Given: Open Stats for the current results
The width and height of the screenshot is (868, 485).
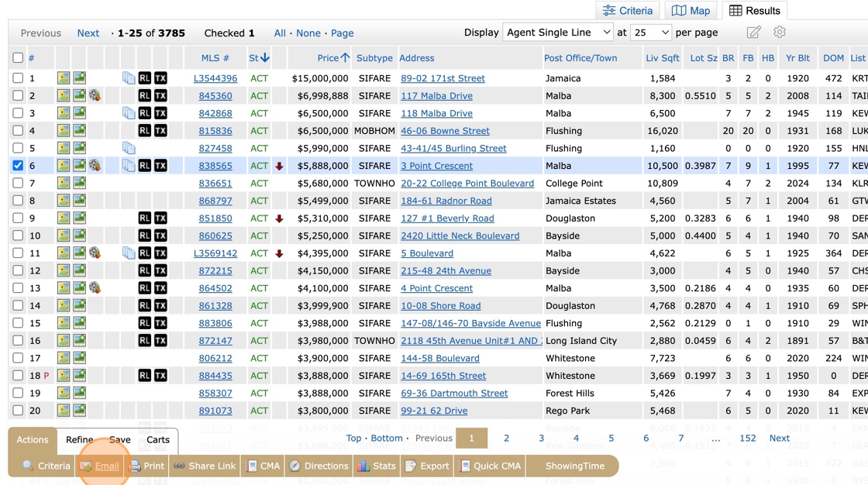Looking at the screenshot, I should click(379, 466).
